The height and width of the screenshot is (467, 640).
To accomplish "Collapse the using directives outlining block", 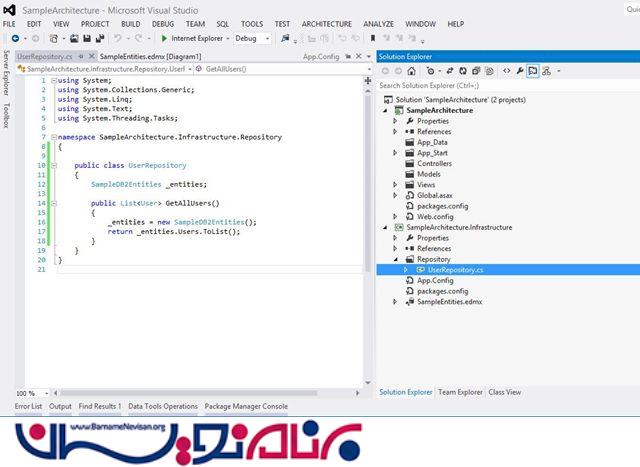I will (52, 79).
